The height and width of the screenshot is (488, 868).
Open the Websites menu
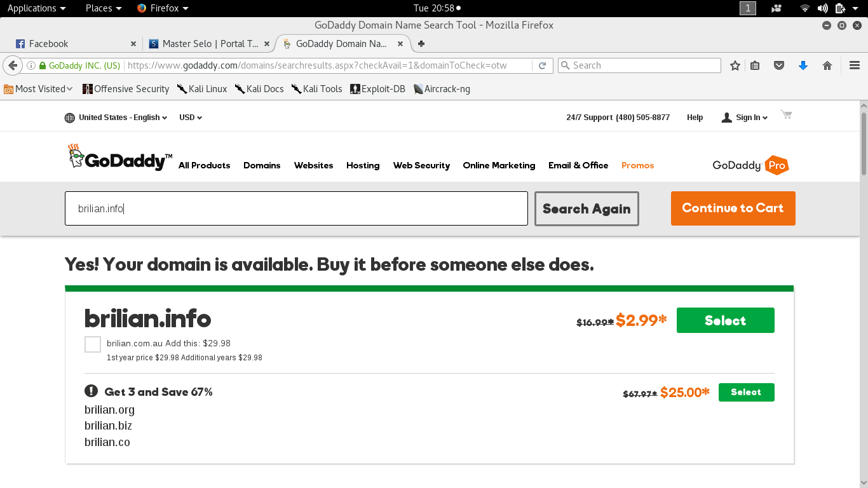point(313,165)
